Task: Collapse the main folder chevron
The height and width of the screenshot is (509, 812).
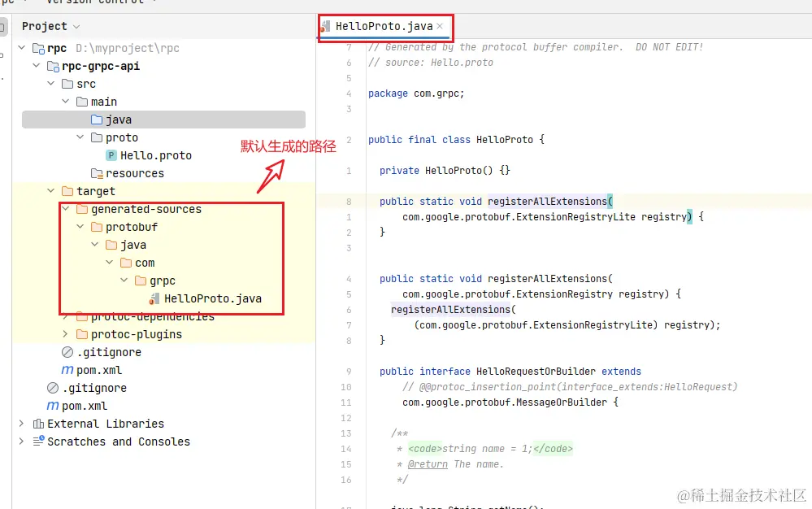Action: [65, 102]
